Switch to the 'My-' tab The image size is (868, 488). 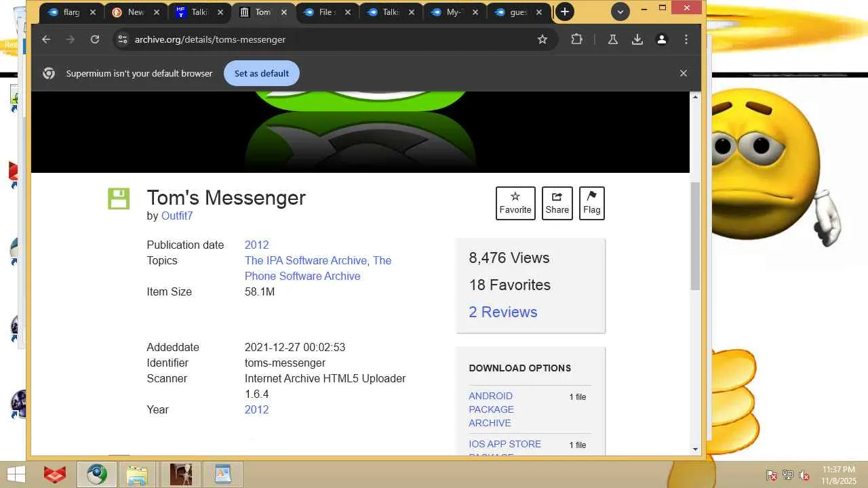454,12
